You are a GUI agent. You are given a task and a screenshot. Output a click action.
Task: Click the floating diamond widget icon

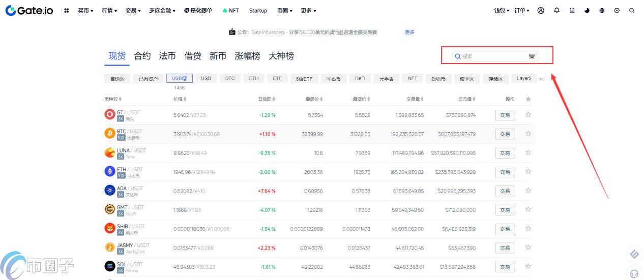[634, 254]
